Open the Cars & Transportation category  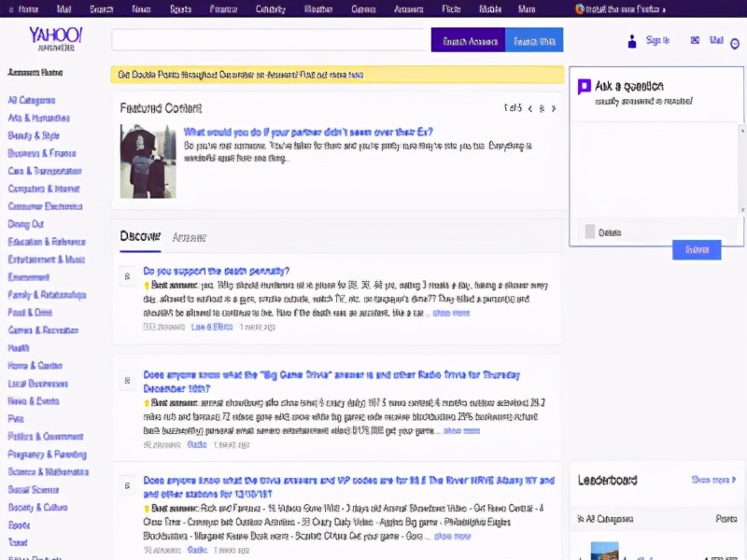tap(45, 171)
